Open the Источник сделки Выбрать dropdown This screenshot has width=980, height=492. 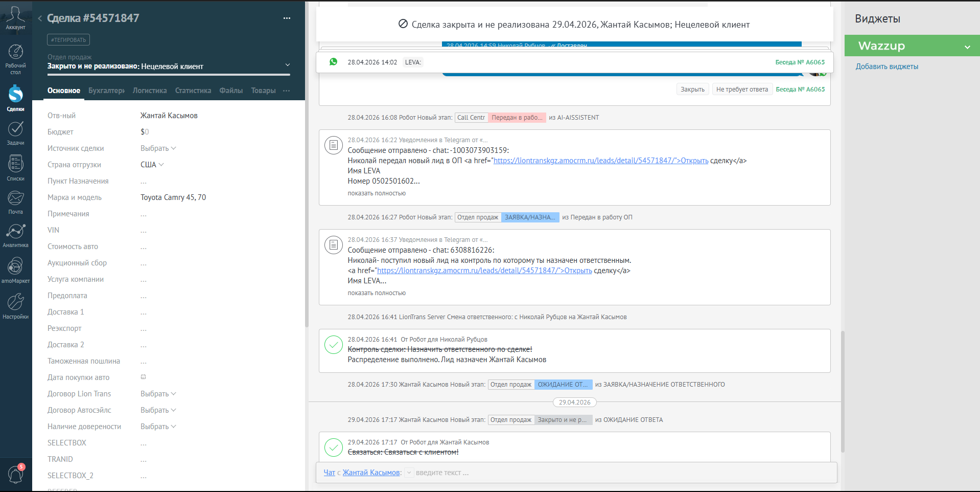(x=158, y=148)
